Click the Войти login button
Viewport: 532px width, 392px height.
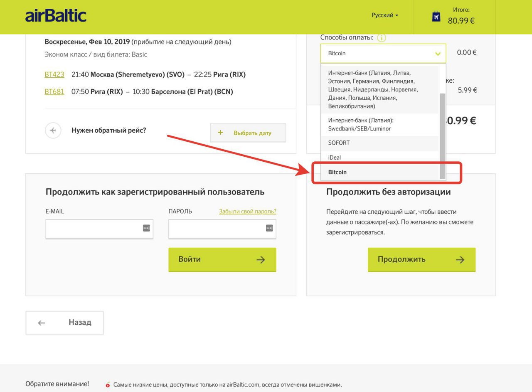[x=222, y=259]
